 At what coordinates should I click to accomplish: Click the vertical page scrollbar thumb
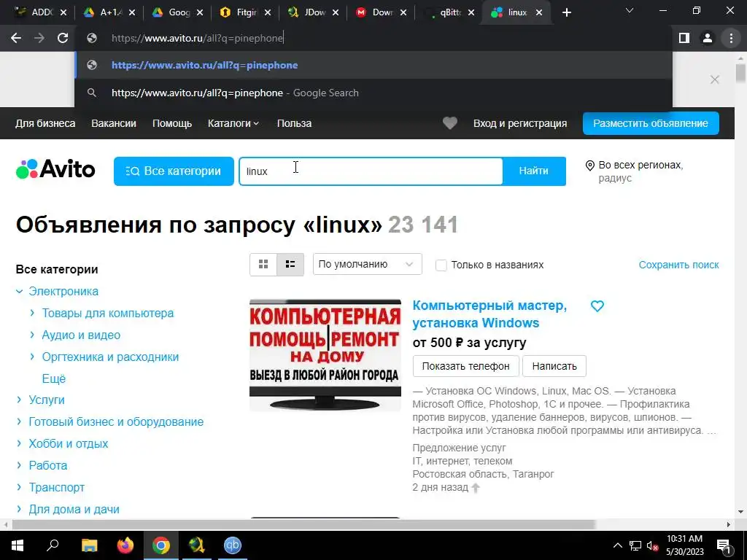pyautogui.click(x=740, y=72)
